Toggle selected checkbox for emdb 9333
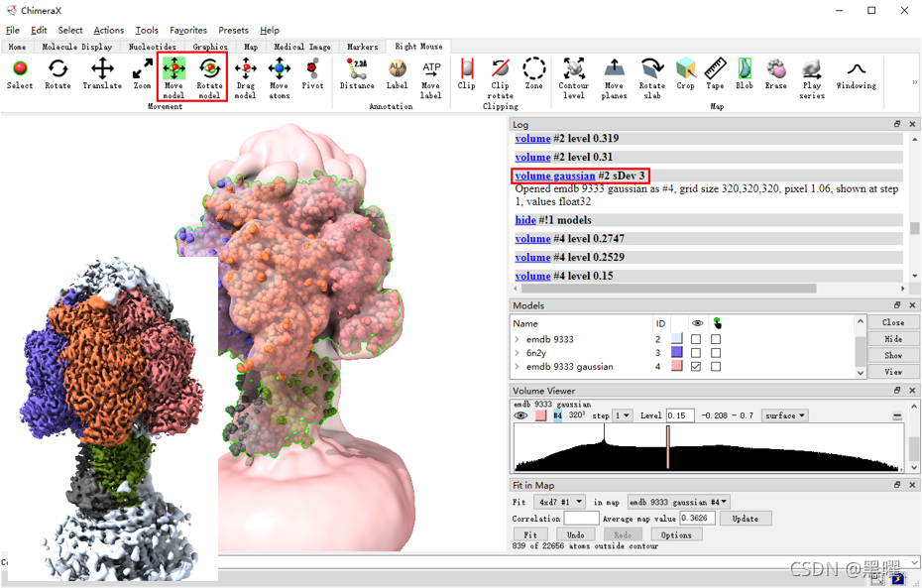 716,339
